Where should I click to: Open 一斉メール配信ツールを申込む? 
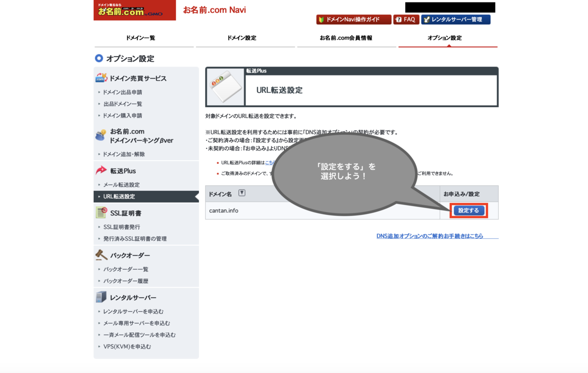coord(139,335)
